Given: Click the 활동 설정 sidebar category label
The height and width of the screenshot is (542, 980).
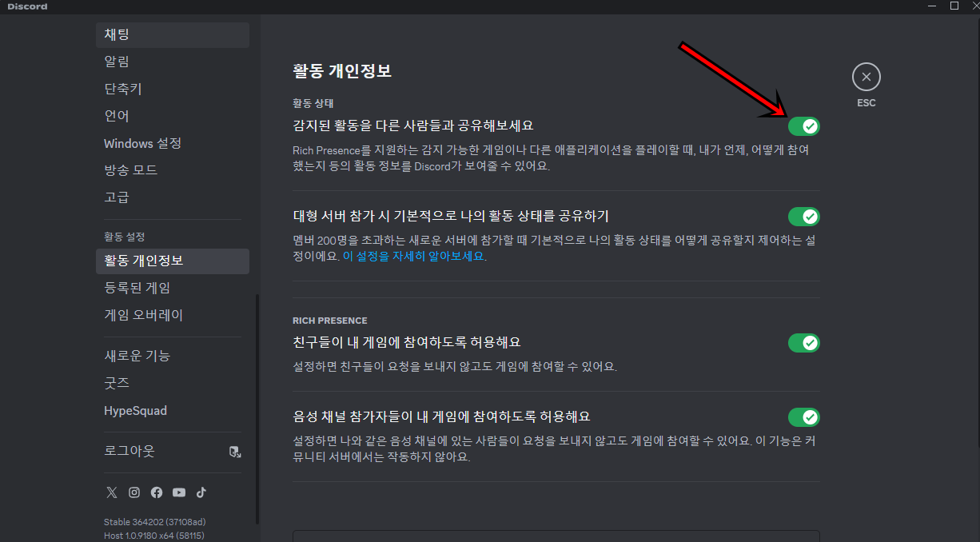Looking at the screenshot, I should pyautogui.click(x=124, y=237).
